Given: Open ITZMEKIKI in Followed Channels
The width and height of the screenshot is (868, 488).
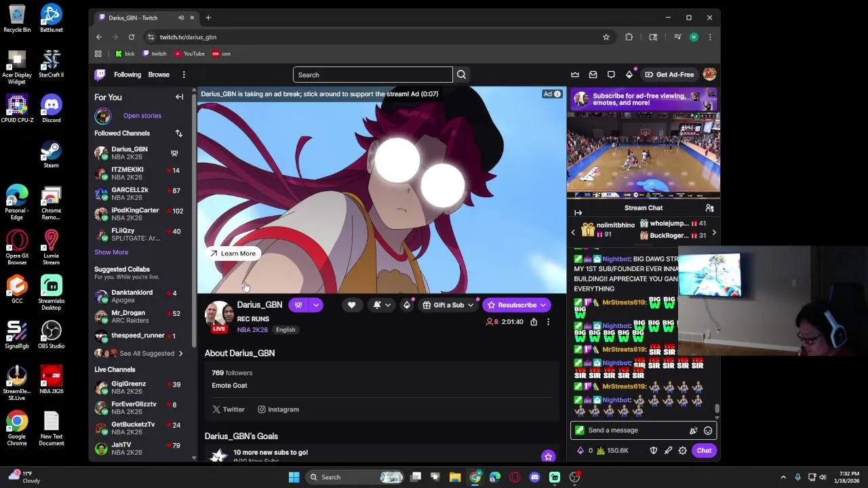Looking at the screenshot, I should click(142, 174).
